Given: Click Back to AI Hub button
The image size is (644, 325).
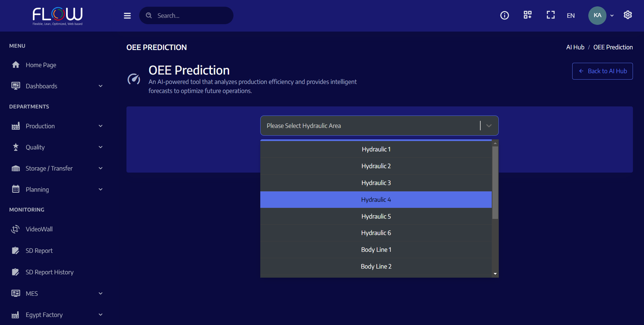Looking at the screenshot, I should [x=602, y=71].
